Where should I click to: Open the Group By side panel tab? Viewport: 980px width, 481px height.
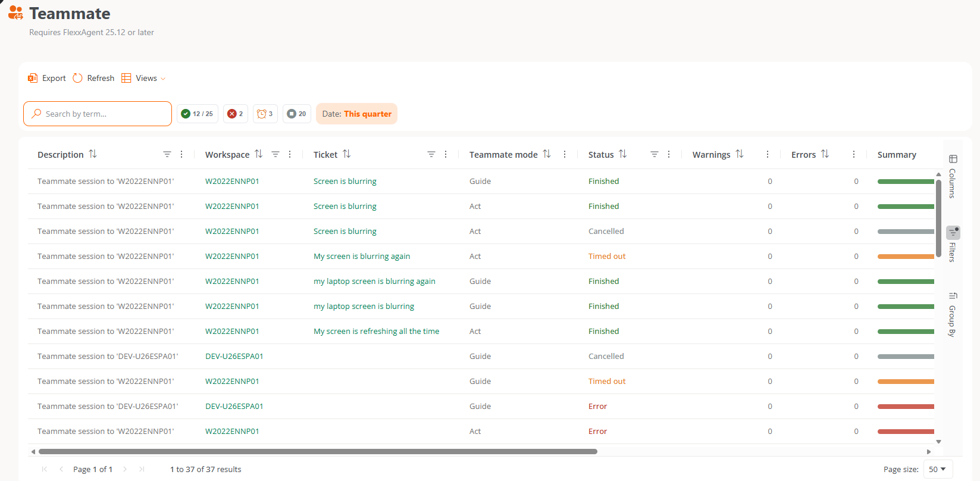point(953,314)
